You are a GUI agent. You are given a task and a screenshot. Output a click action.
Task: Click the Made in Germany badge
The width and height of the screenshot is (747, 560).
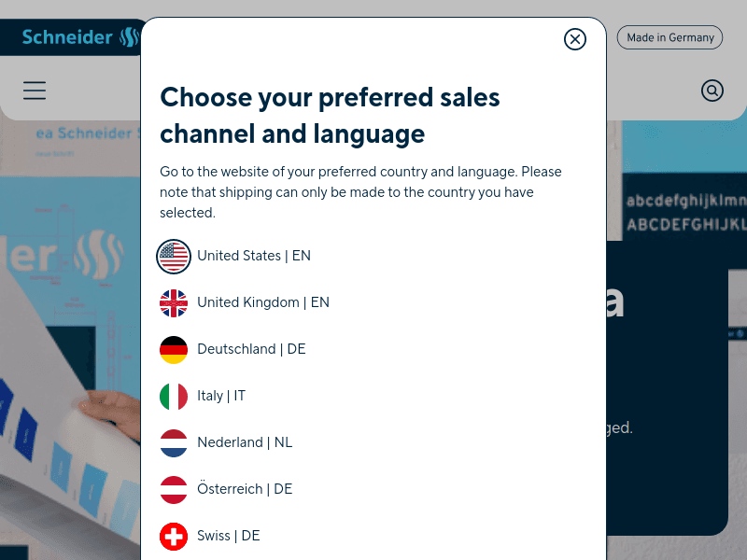click(669, 37)
